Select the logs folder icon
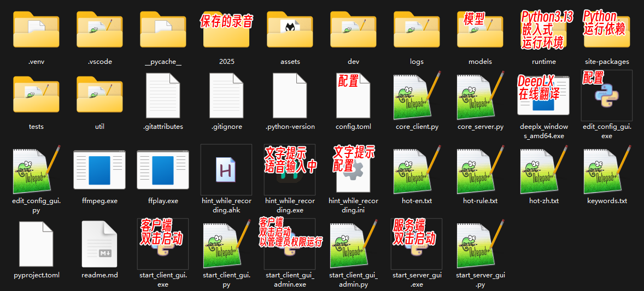 click(417, 29)
